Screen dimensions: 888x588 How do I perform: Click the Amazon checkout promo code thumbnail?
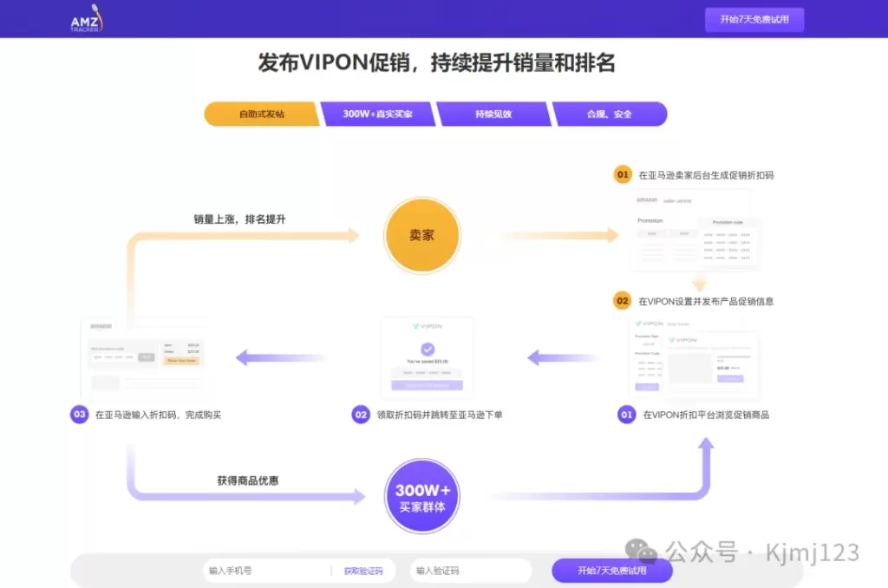145,357
